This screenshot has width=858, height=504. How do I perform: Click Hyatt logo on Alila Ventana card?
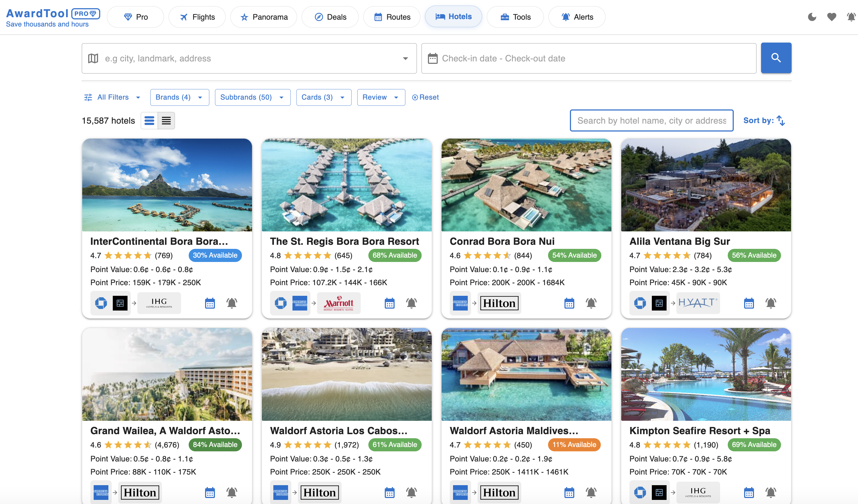click(698, 303)
